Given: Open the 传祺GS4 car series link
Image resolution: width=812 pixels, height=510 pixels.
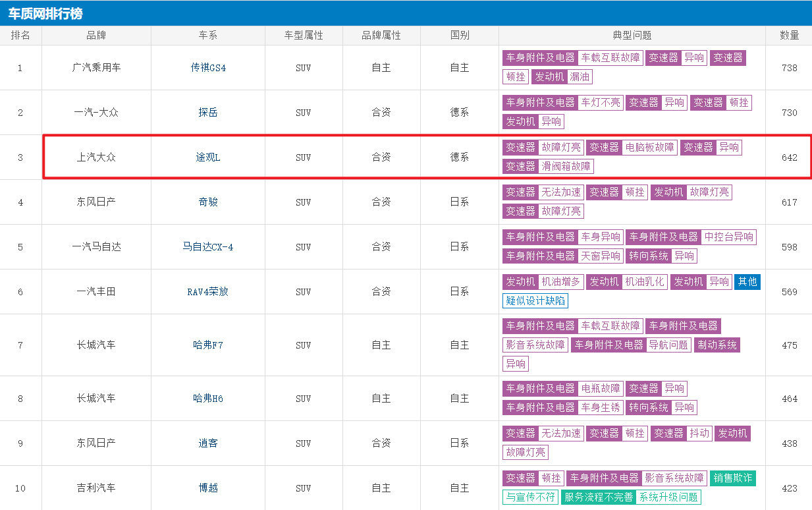Looking at the screenshot, I should 208,68.
